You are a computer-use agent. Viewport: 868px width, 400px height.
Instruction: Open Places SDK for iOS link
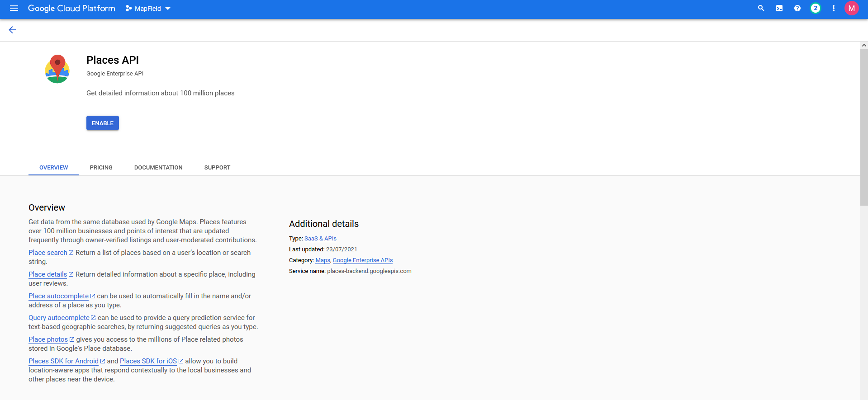click(148, 361)
